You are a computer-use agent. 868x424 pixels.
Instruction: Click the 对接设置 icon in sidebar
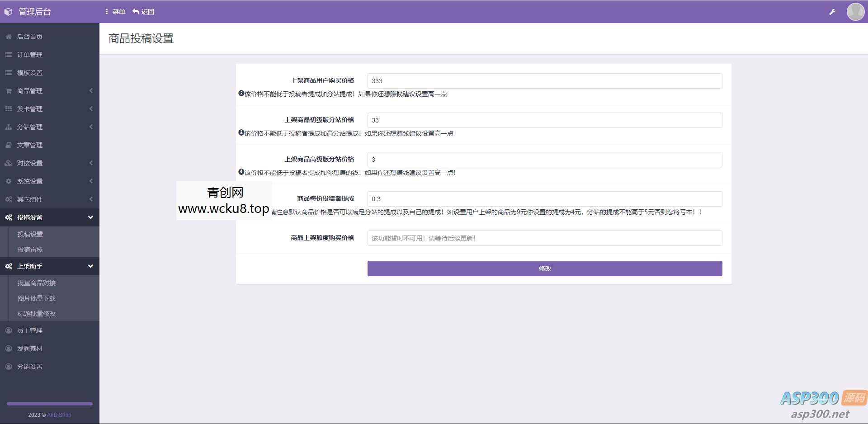(x=8, y=163)
